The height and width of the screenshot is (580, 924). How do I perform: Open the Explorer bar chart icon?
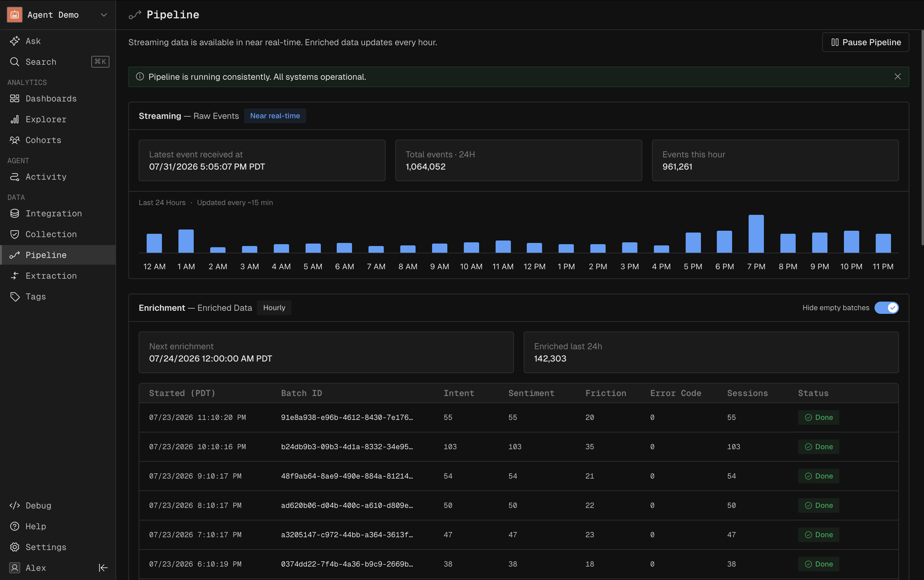tap(15, 119)
